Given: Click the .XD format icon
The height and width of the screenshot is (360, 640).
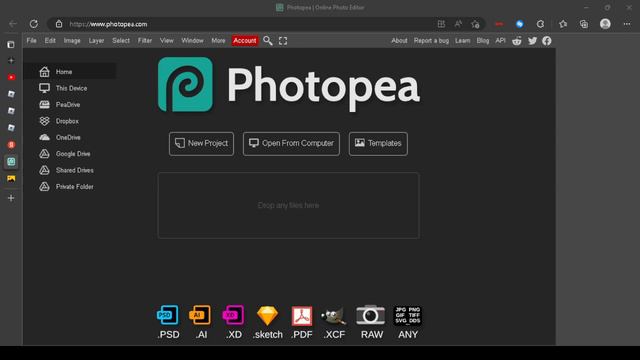Looking at the screenshot, I should (233, 315).
